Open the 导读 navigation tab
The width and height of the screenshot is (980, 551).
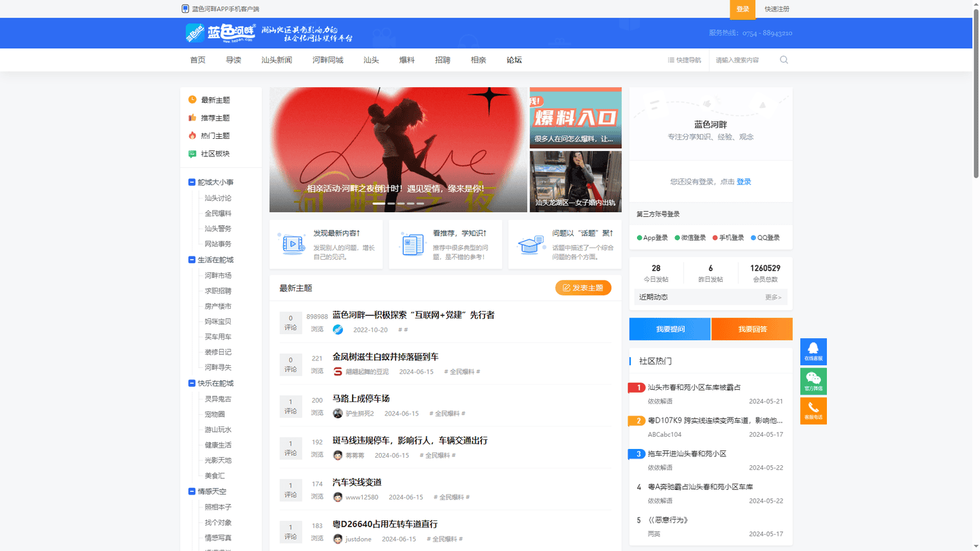(x=233, y=60)
